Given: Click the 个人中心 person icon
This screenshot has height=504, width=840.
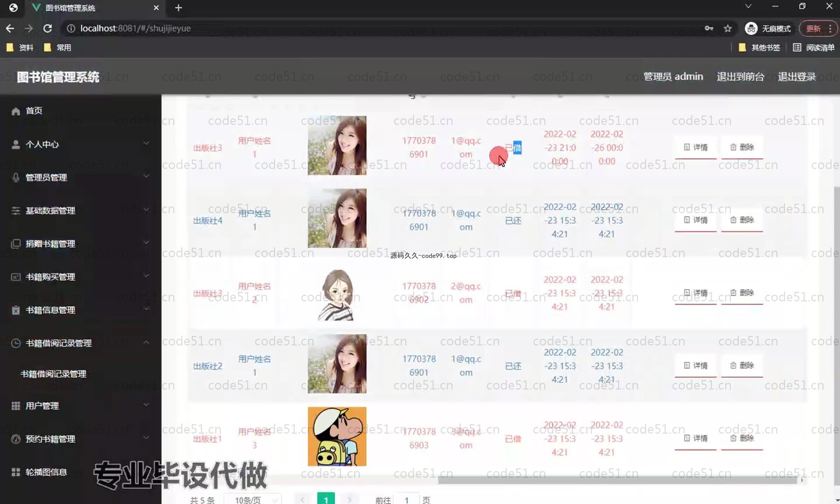Looking at the screenshot, I should coord(15,144).
